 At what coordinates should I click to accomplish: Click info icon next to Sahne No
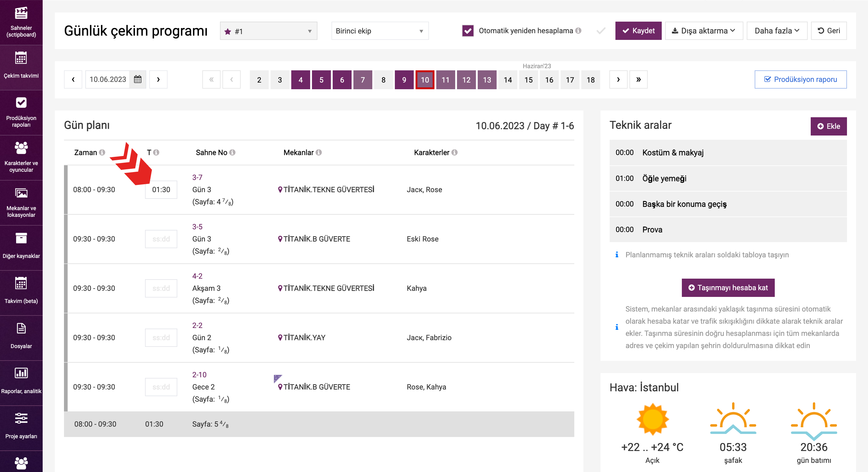(x=232, y=153)
